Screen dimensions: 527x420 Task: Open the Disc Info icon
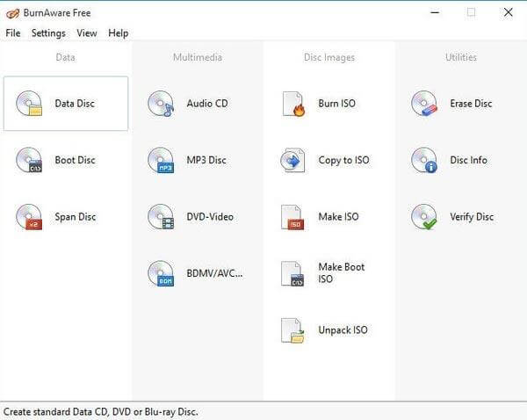tap(424, 160)
